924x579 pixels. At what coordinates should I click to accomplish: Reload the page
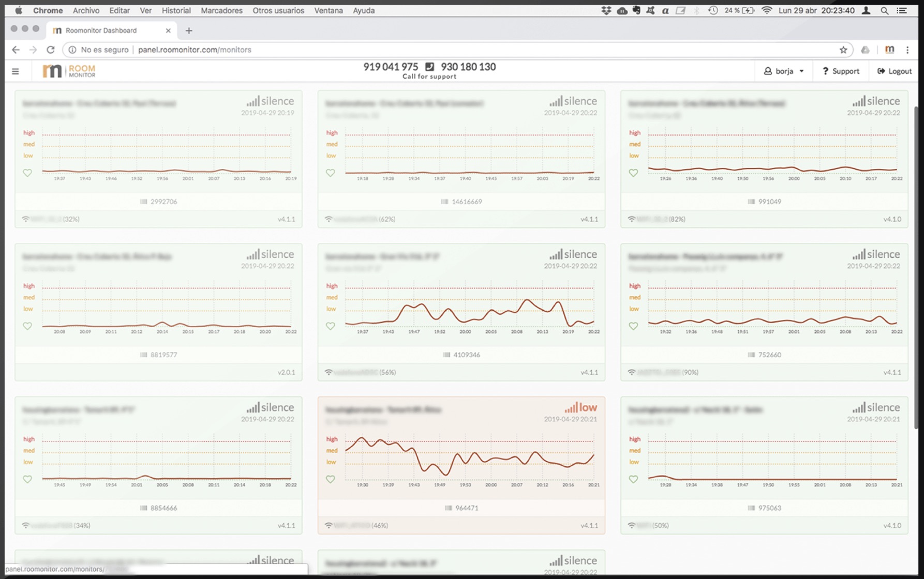[50, 50]
